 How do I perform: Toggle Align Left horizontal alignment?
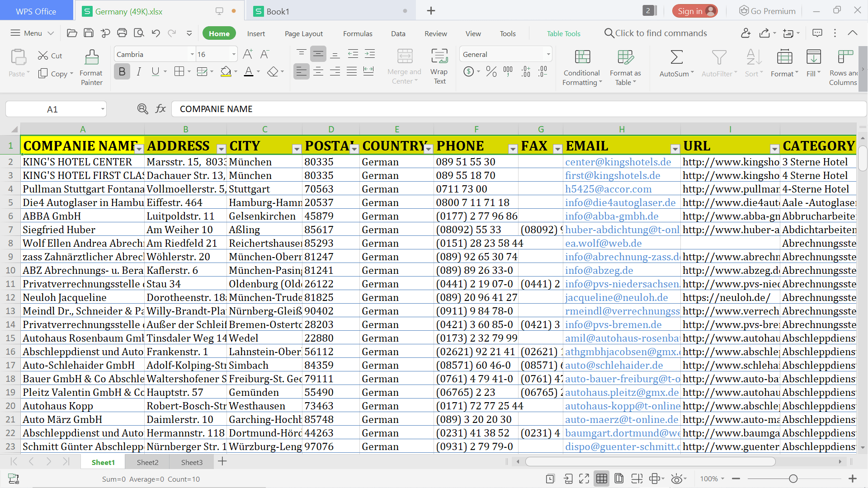(x=302, y=71)
